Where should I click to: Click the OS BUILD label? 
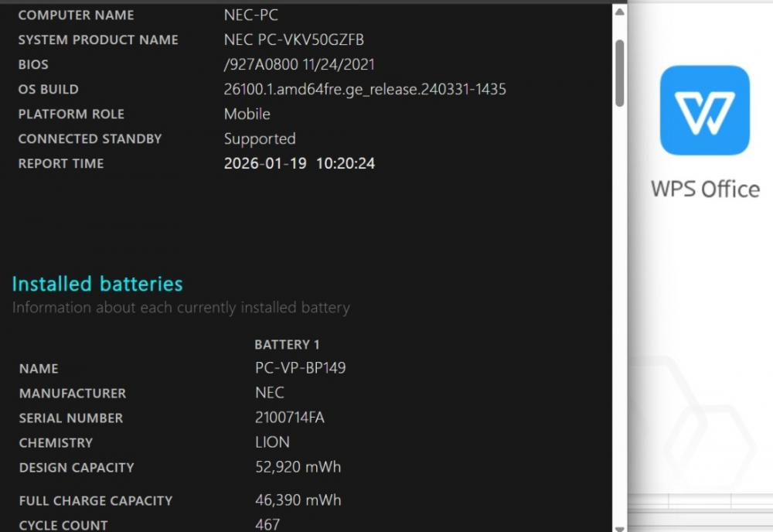point(48,89)
